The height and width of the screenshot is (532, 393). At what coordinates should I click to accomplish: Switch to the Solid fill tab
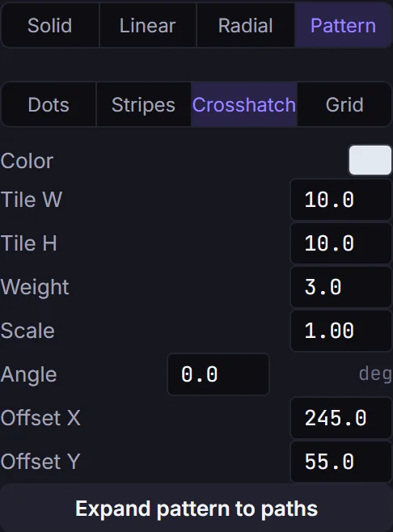(x=50, y=25)
